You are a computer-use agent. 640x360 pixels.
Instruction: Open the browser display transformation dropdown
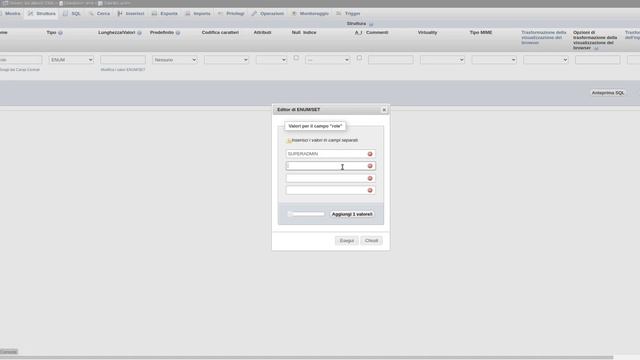point(546,60)
